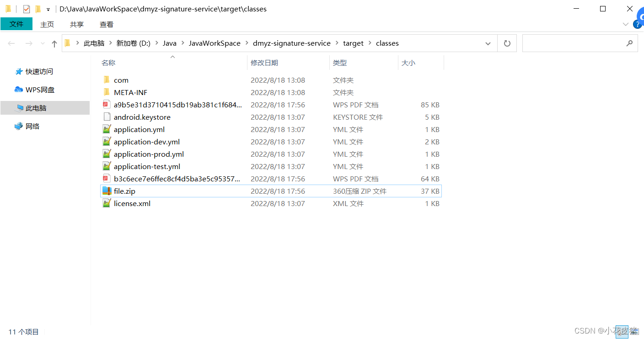The height and width of the screenshot is (339, 644).
Task: Click the file name android.keystore
Action: tap(142, 117)
